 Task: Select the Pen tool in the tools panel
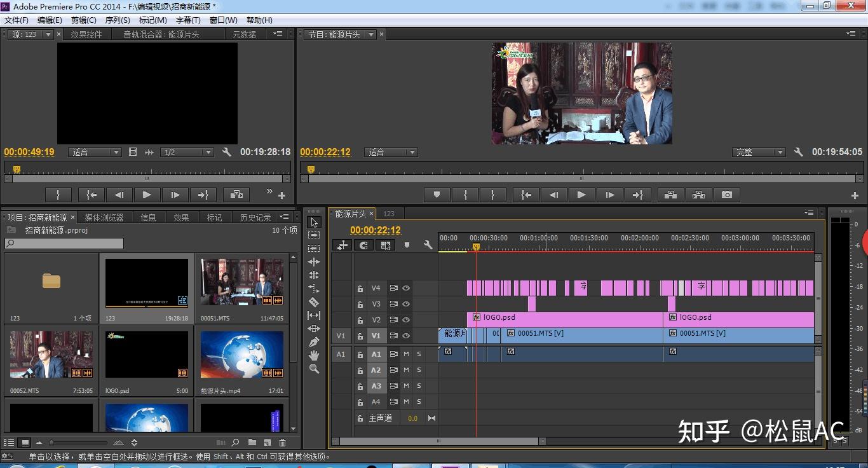point(313,342)
